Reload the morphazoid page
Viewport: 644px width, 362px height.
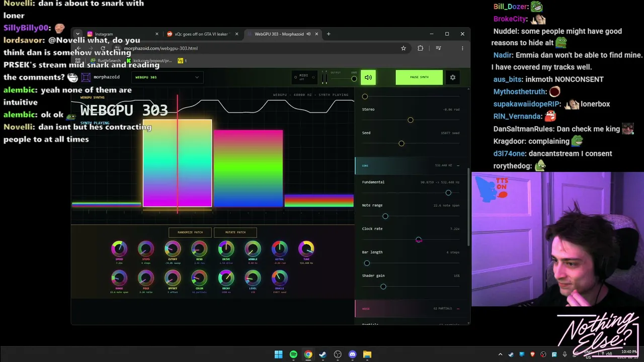tap(103, 48)
